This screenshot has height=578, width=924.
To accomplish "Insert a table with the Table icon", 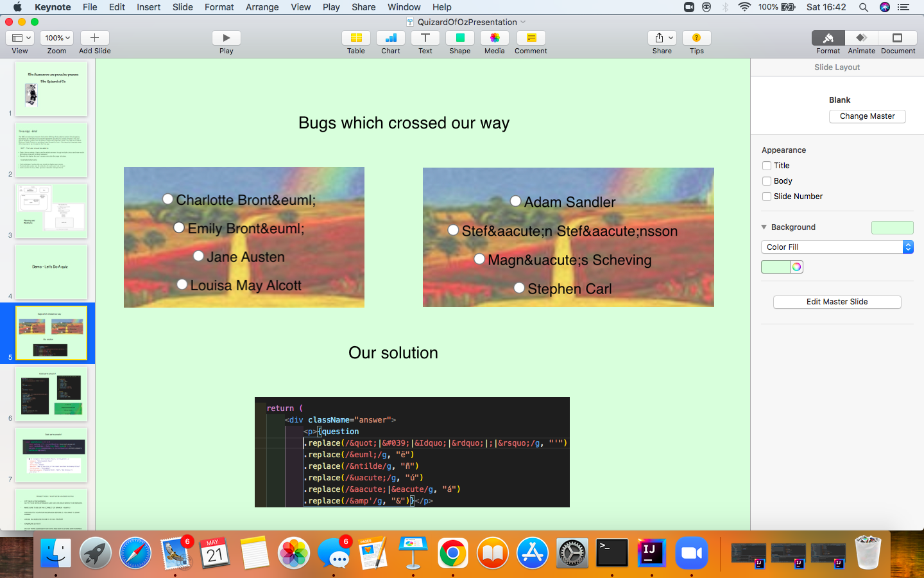I will point(356,38).
